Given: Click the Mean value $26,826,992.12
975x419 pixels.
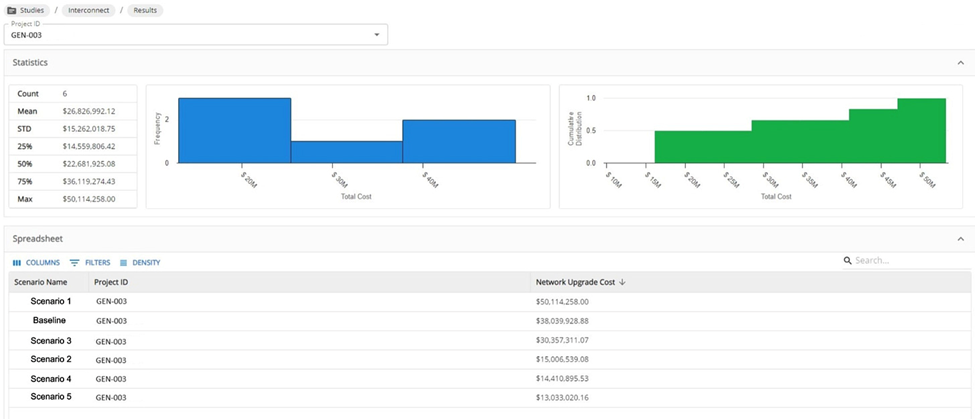Looking at the screenshot, I should [x=89, y=112].
